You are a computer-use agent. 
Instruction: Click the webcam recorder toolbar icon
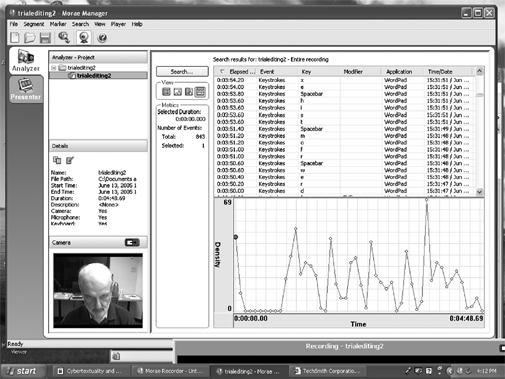[x=83, y=37]
